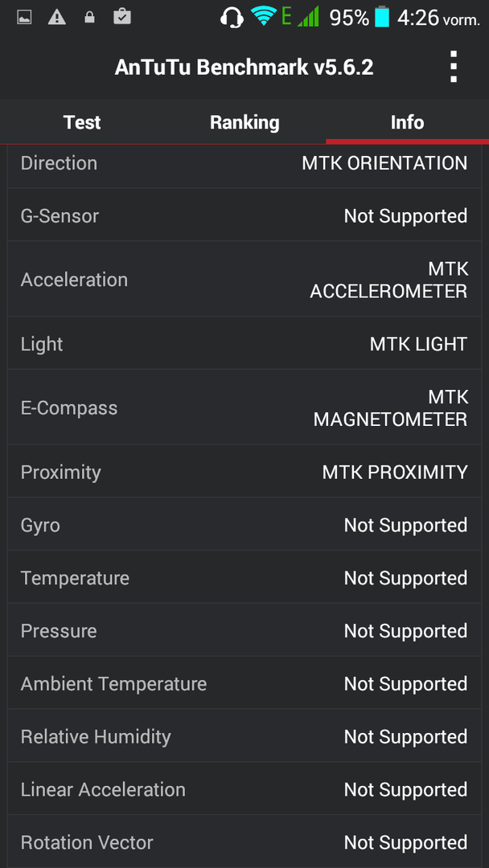Tap the AnTuTu Benchmark v5.6.2 title
Viewport: 489px width, 868px height.
coord(244,68)
